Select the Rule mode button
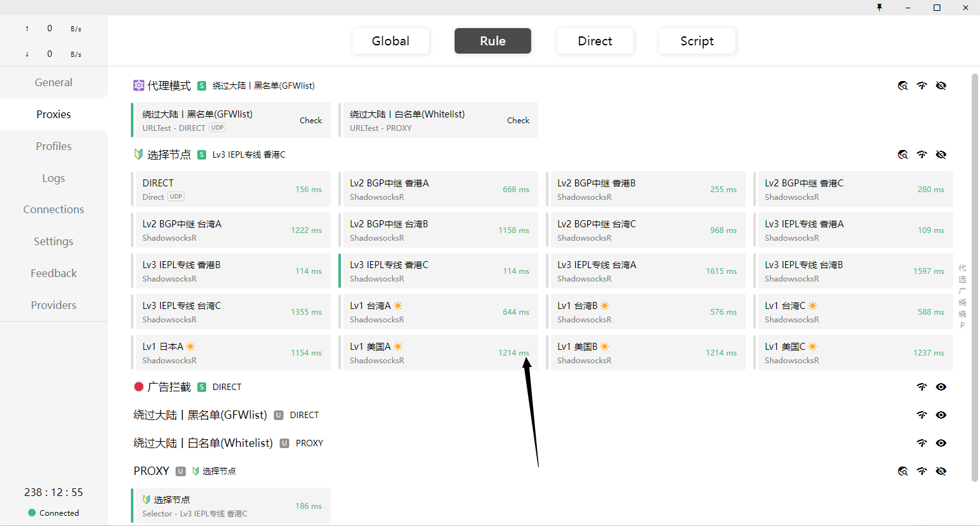The height and width of the screenshot is (526, 980). point(493,41)
